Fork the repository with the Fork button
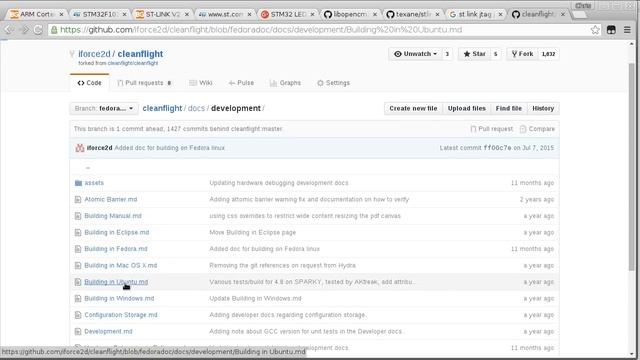640x360 pixels. [522, 54]
